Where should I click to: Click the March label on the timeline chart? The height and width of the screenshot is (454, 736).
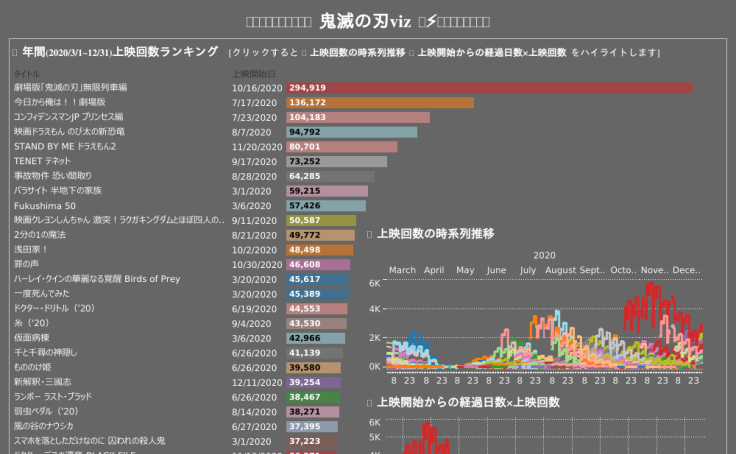coord(402,270)
